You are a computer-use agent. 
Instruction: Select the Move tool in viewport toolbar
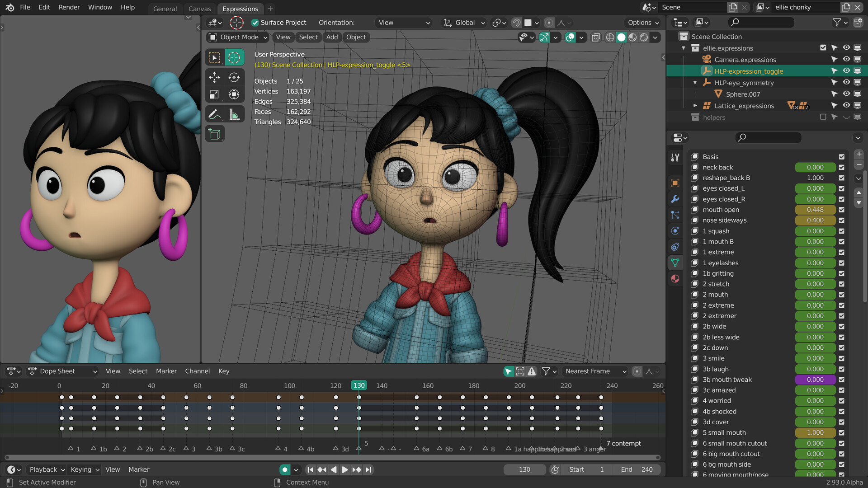tap(214, 77)
